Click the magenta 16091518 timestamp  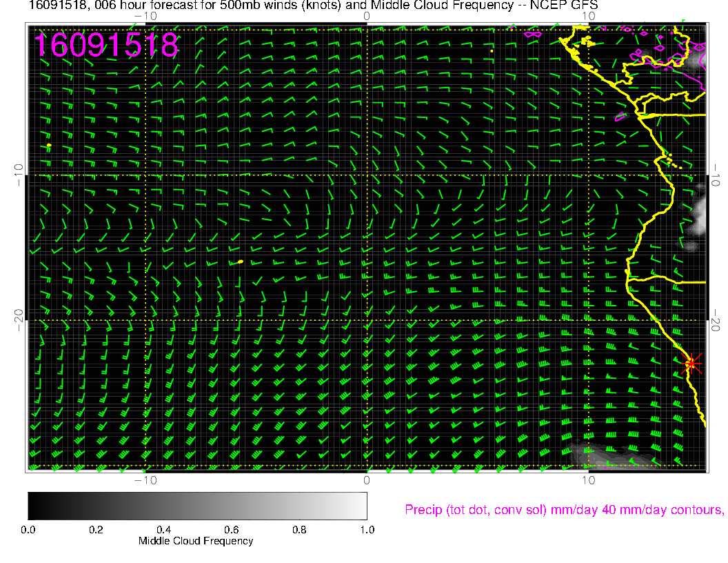click(x=106, y=46)
